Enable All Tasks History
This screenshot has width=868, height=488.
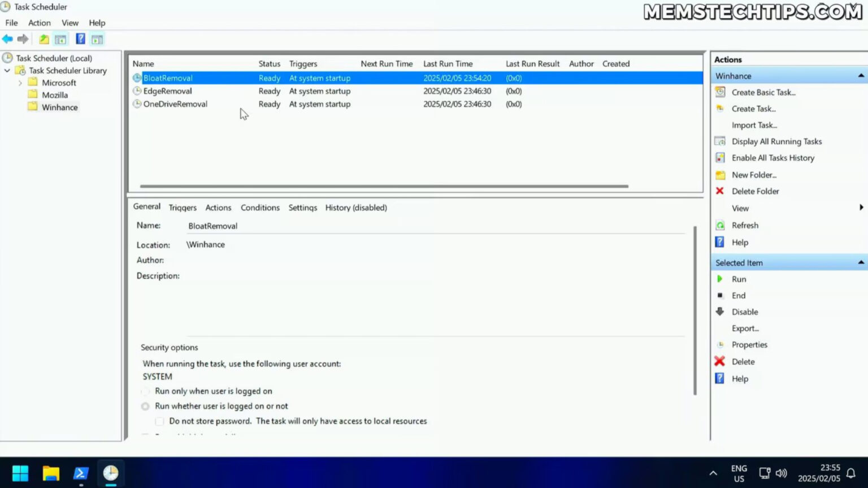click(772, 158)
